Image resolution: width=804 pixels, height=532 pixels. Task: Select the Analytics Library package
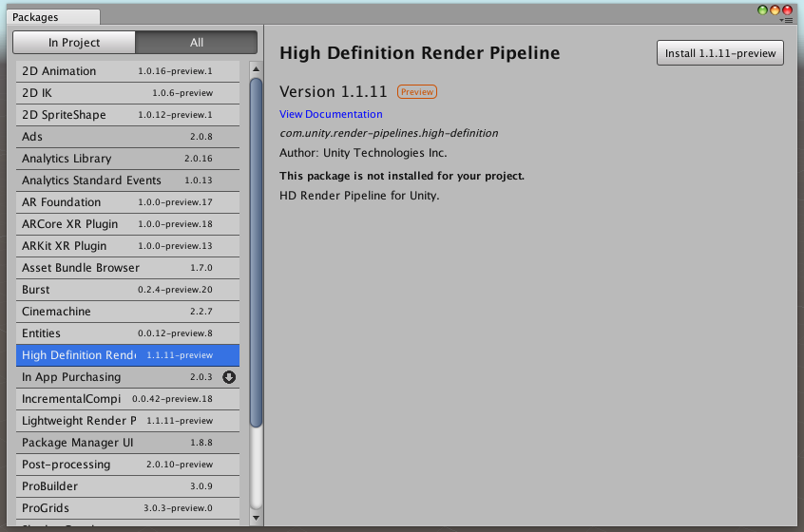pyautogui.click(x=127, y=159)
